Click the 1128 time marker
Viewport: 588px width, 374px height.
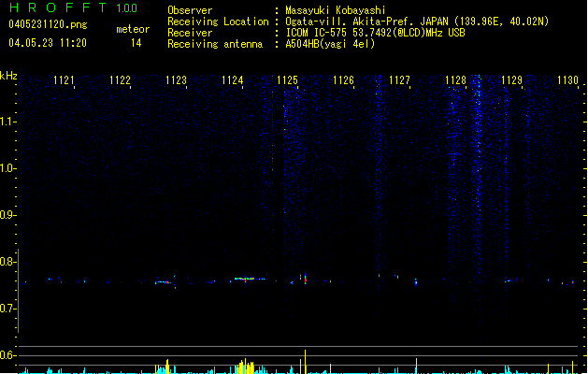click(x=455, y=80)
